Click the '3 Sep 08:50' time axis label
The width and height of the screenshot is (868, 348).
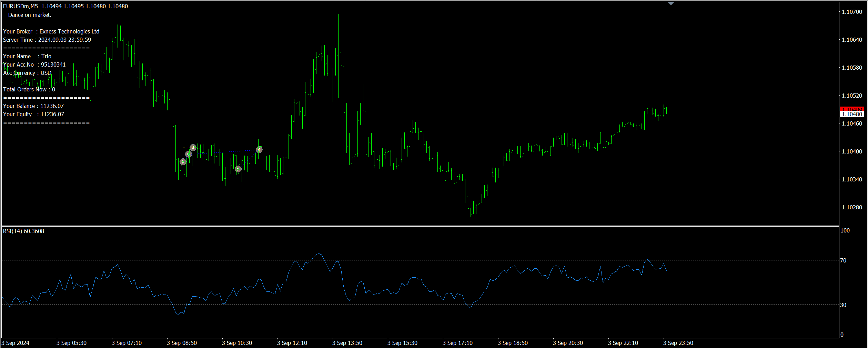coord(182,343)
